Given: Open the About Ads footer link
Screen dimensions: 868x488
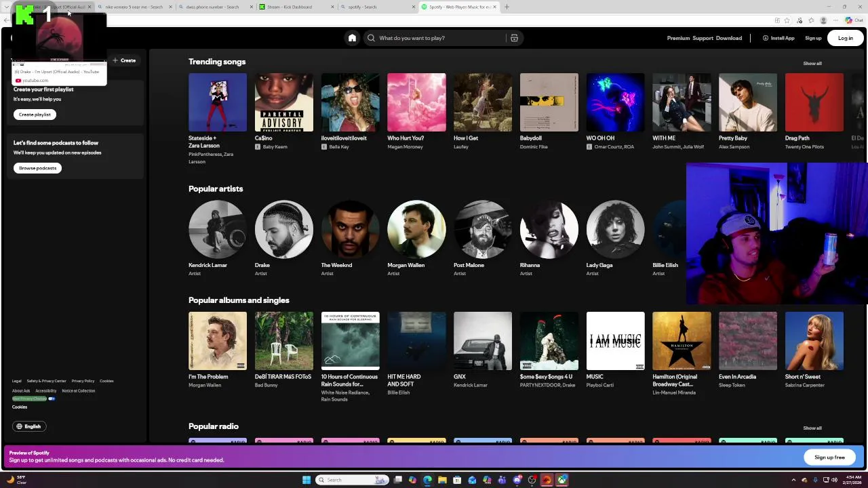Looking at the screenshot, I should [21, 390].
